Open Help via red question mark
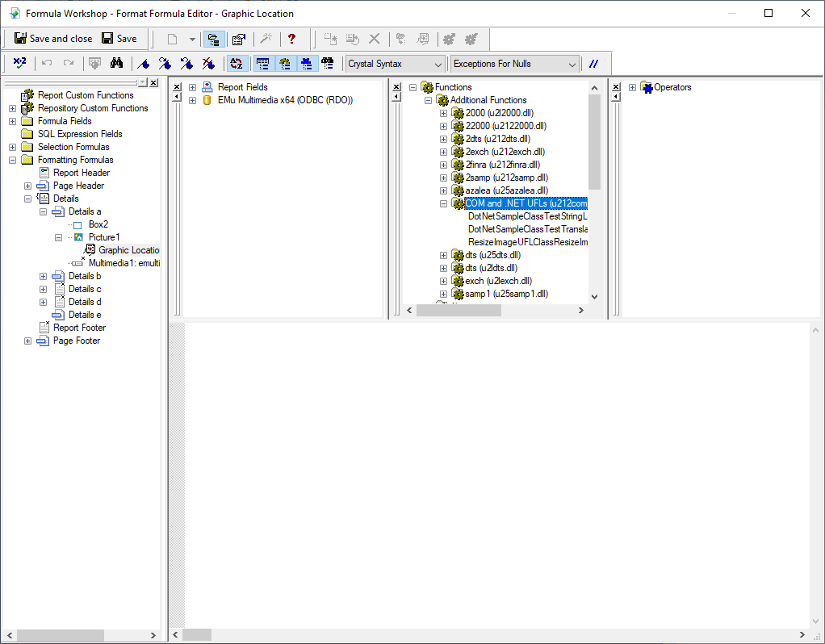The image size is (825, 644). 291,39
